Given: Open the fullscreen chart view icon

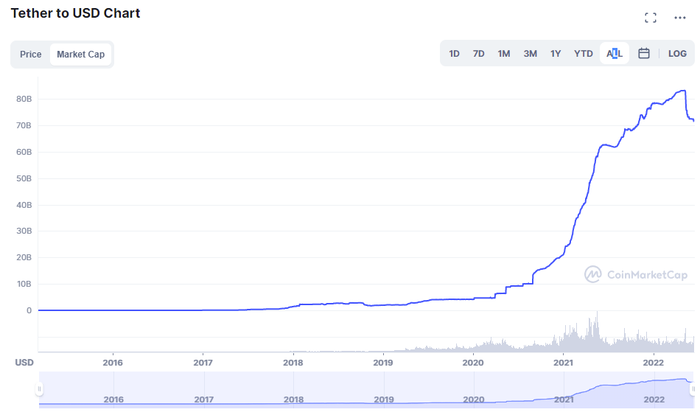Looking at the screenshot, I should coord(650,18).
